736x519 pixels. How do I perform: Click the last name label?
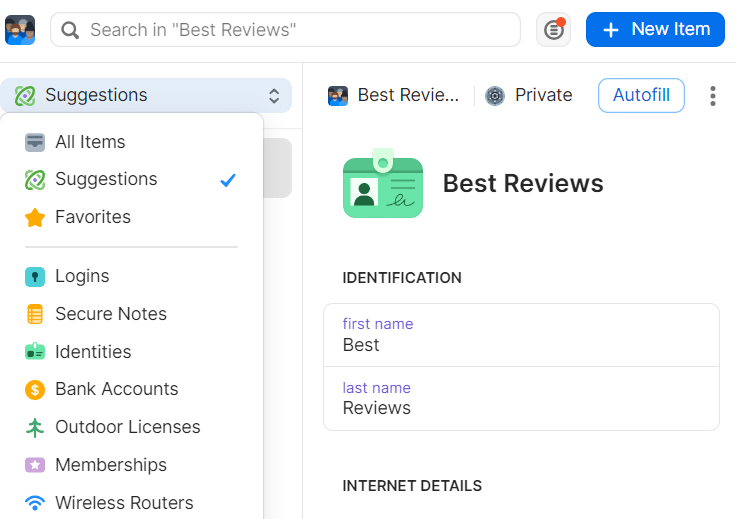(x=376, y=388)
